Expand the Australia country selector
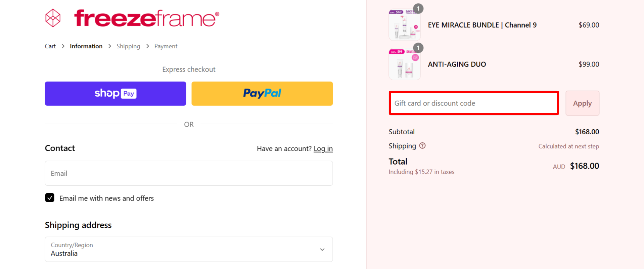 coord(189,249)
